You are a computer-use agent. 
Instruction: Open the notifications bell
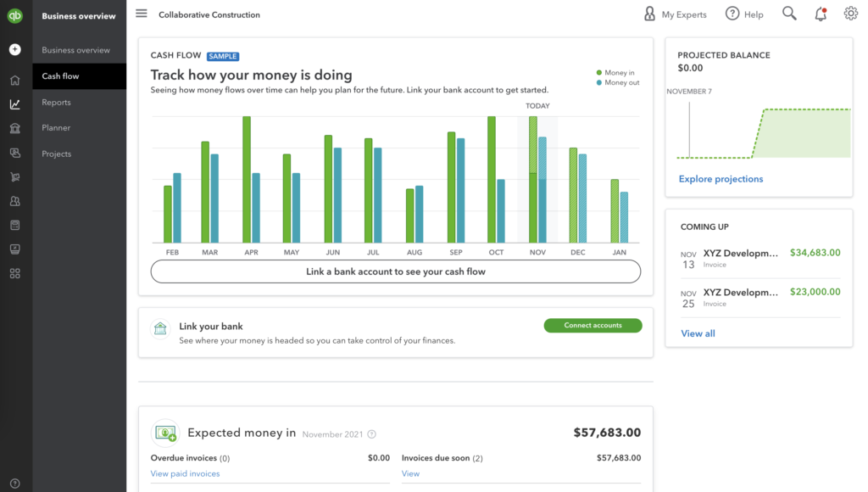[x=820, y=14]
